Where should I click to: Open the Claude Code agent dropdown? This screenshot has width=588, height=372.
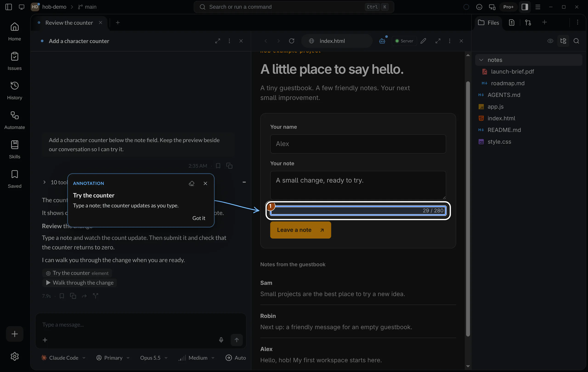63,358
